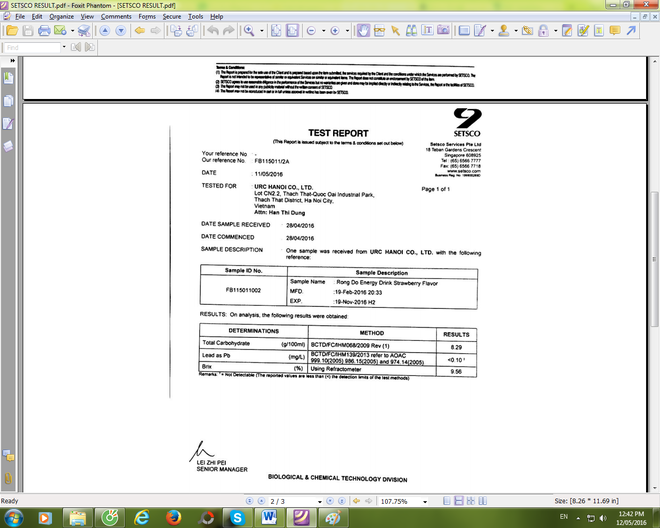The image size is (660, 528).
Task: Open the Attachments paperclip panel
Action: (8, 478)
